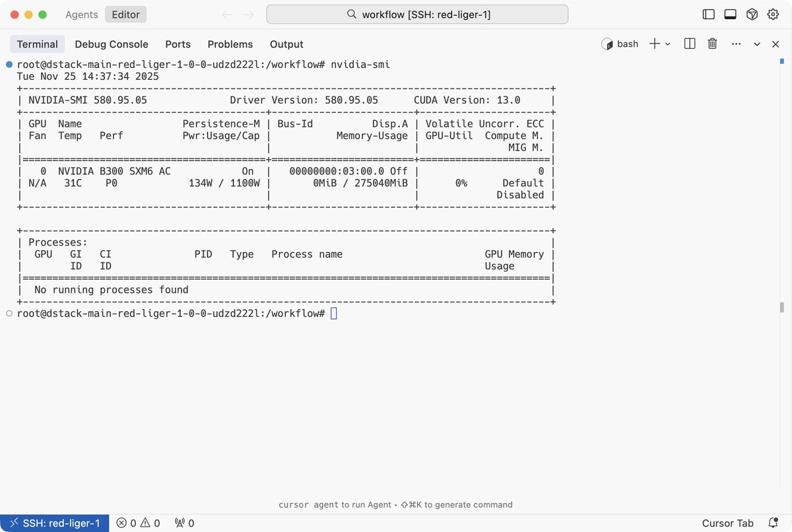Click the terminal prompt cursor
The height and width of the screenshot is (532, 792).
[x=334, y=314]
